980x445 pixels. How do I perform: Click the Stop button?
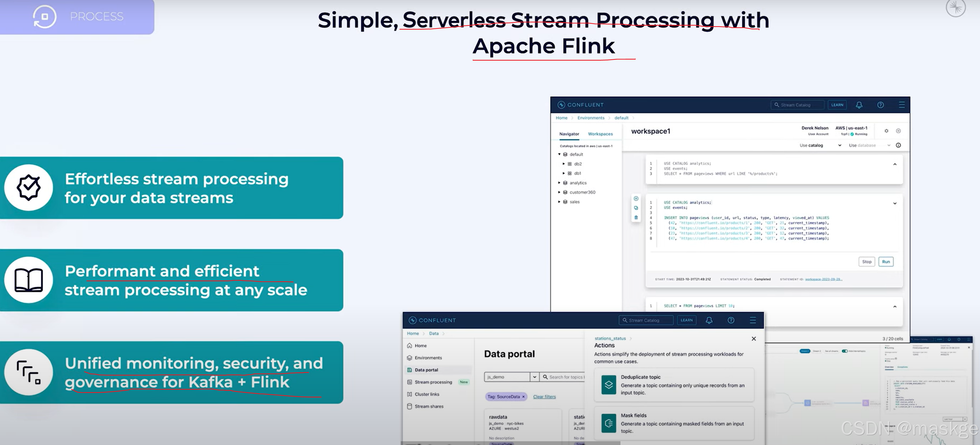click(x=867, y=261)
